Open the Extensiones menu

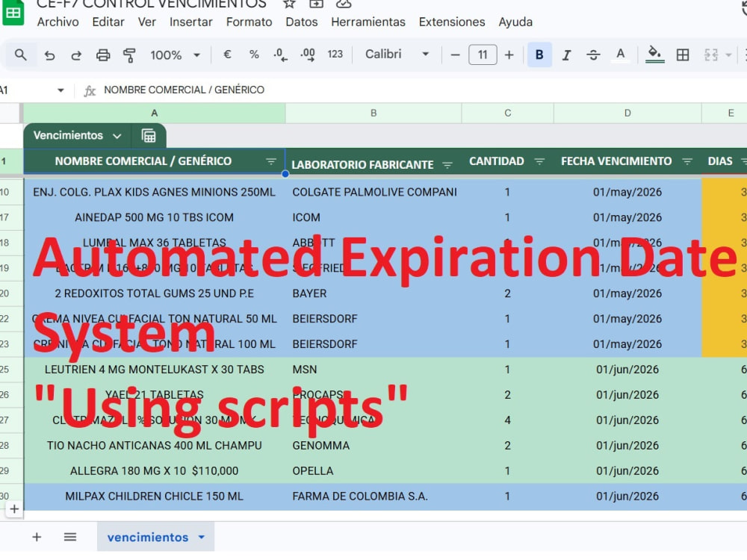pos(452,22)
